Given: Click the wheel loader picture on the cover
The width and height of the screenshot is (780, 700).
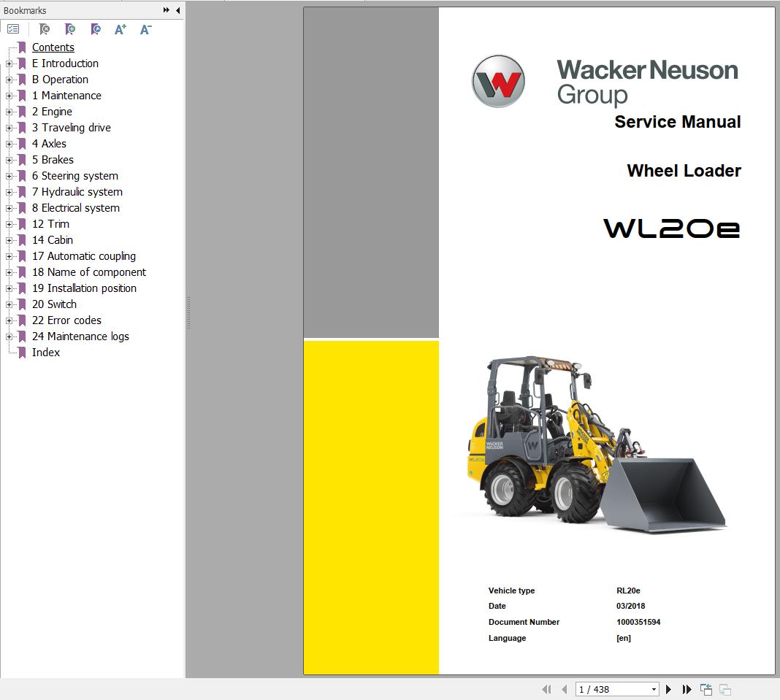Looking at the screenshot, I should tap(596, 445).
